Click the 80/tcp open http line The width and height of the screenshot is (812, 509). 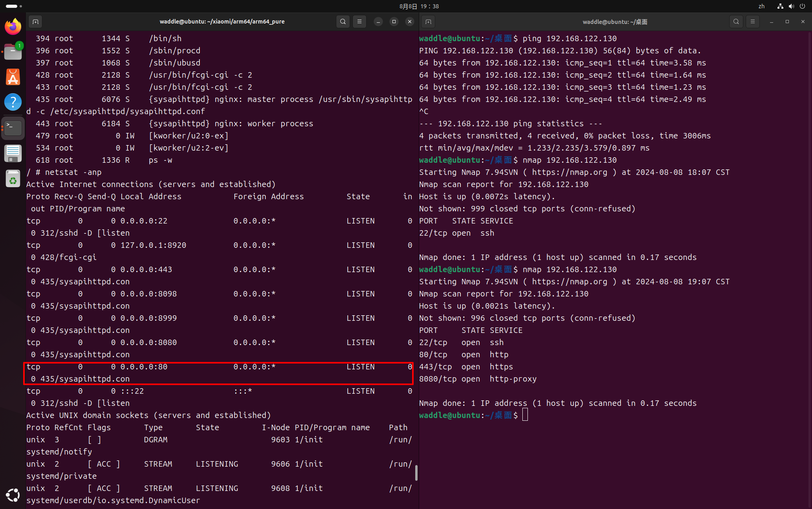coord(464,354)
